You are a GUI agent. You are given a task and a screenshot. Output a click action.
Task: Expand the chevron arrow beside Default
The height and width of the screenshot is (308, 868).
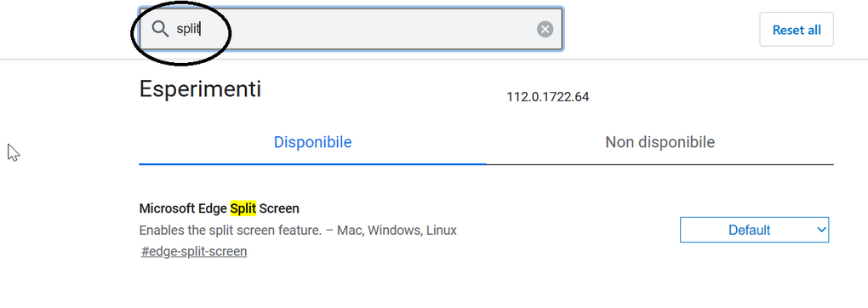821,230
